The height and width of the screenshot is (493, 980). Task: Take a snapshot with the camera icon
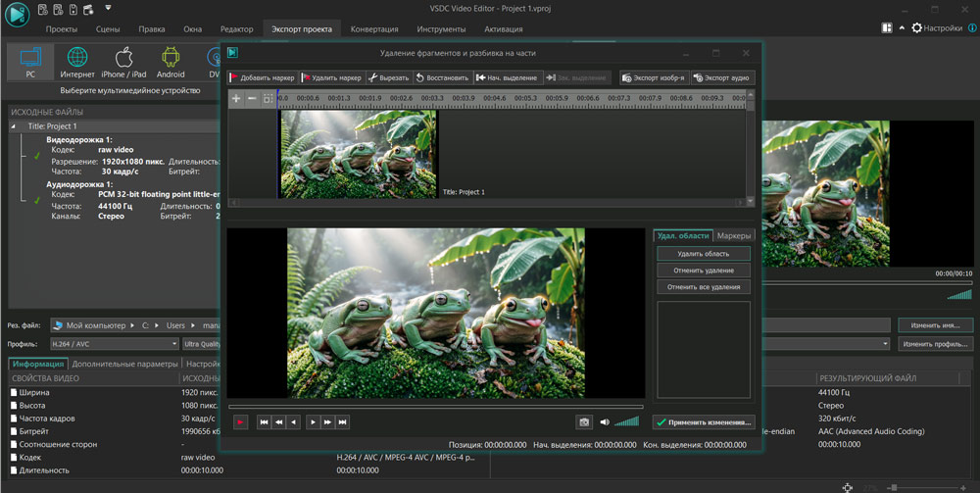[x=584, y=421]
